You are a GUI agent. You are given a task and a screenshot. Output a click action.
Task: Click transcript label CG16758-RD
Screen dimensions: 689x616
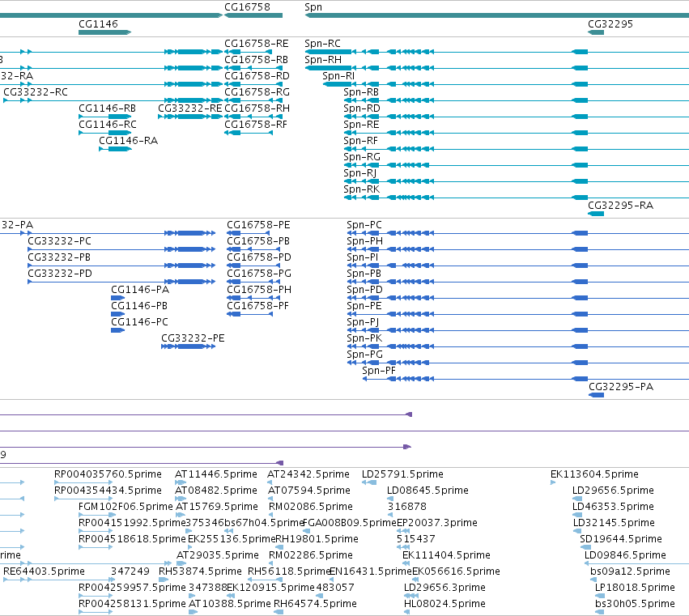click(x=257, y=76)
